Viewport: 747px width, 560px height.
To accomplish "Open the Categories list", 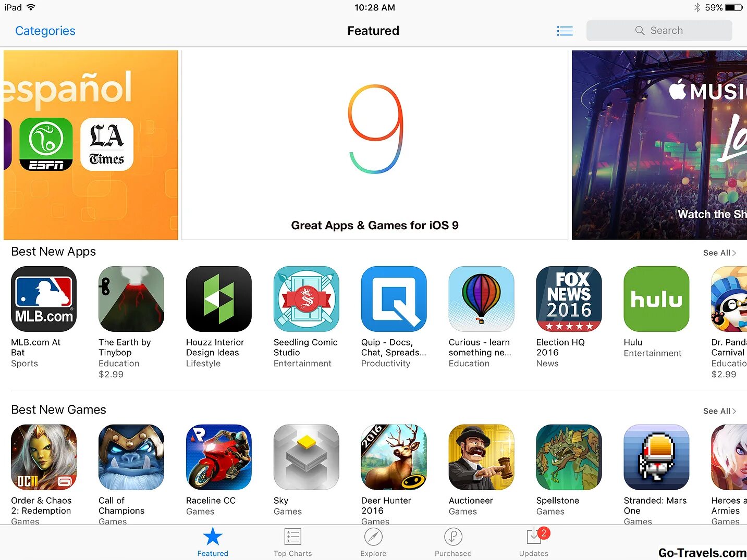I will pos(45,31).
